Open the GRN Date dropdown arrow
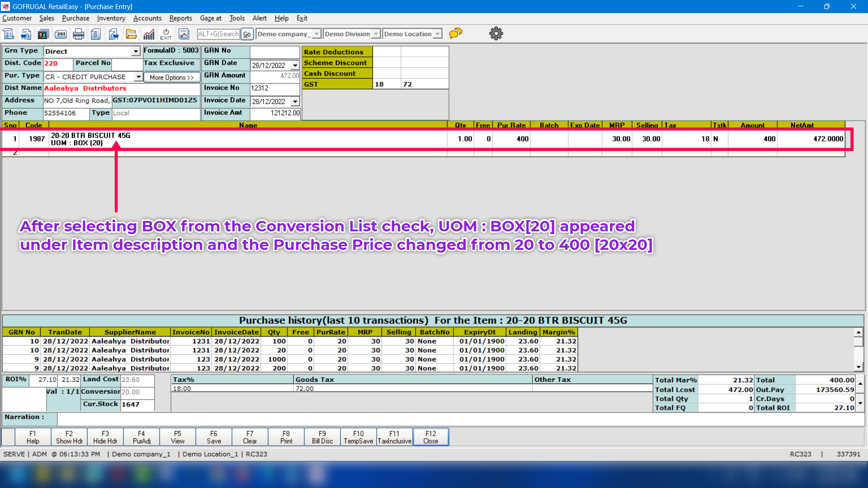Screen dimensions: 868x488 [x=295, y=66]
